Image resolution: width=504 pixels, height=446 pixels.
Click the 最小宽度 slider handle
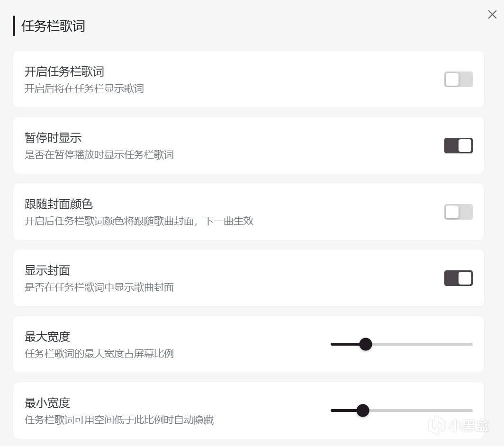point(362,410)
